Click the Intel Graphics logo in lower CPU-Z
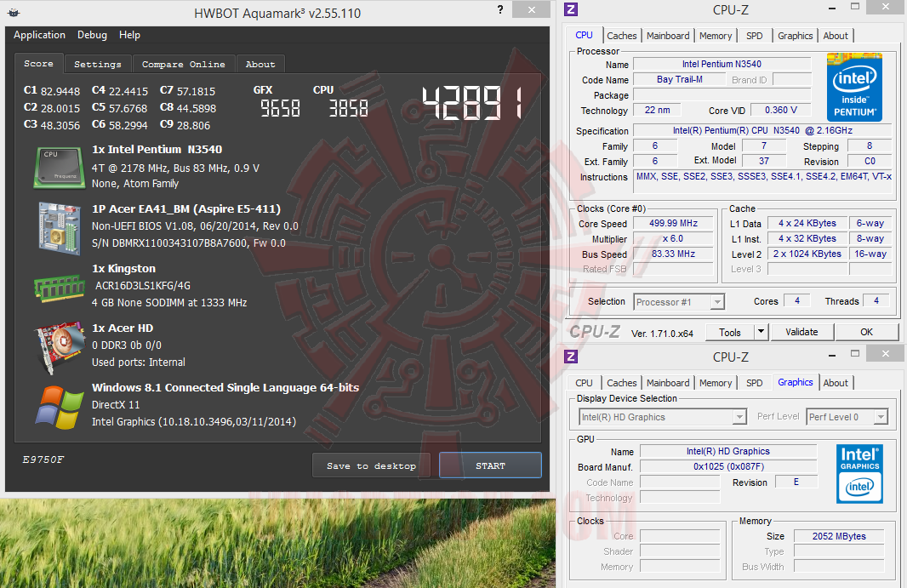The image size is (907, 588). click(x=859, y=473)
